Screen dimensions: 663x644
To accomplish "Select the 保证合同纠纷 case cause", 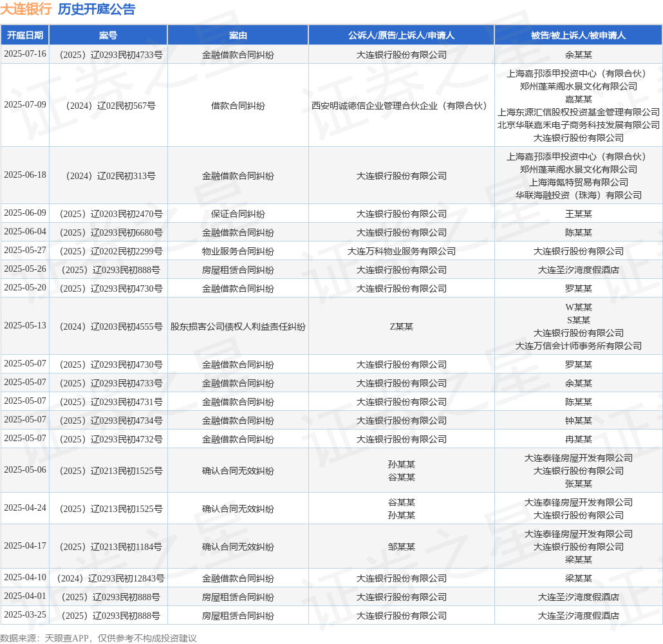I will pyautogui.click(x=238, y=214).
